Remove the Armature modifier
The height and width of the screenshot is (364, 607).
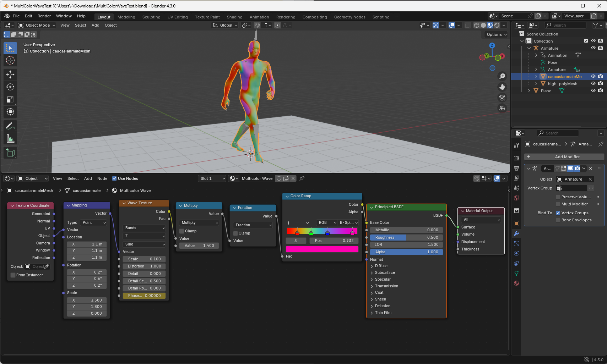(x=591, y=169)
